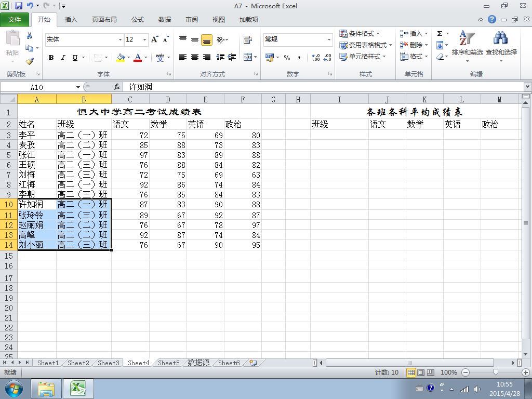Click the formula bar showing 许如润
The height and width of the screenshot is (399, 532).
[323, 87]
